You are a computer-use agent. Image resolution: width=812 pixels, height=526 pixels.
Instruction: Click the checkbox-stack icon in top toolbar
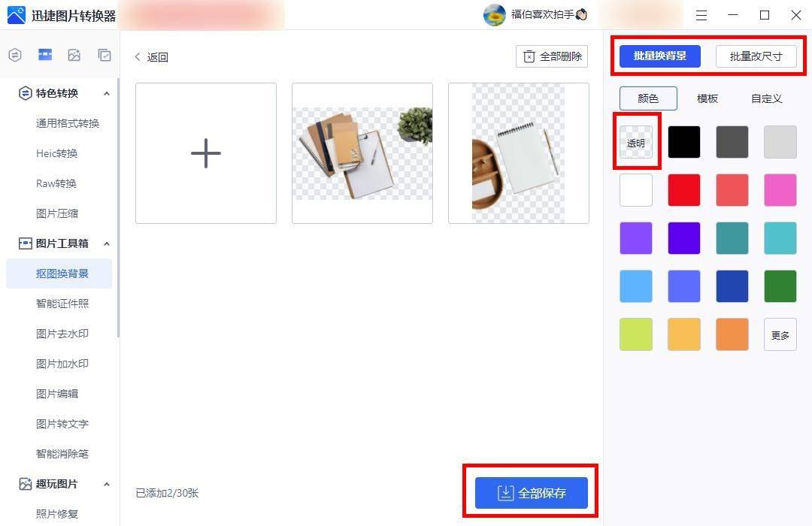pyautogui.click(x=104, y=55)
